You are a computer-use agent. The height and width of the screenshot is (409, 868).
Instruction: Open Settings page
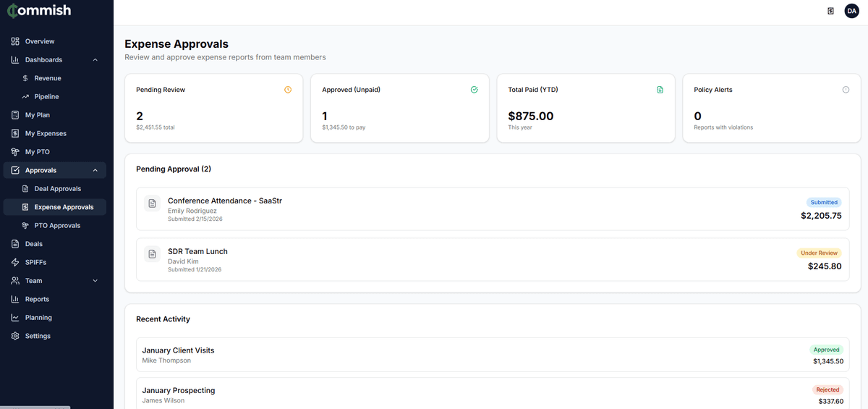[x=55, y=336]
